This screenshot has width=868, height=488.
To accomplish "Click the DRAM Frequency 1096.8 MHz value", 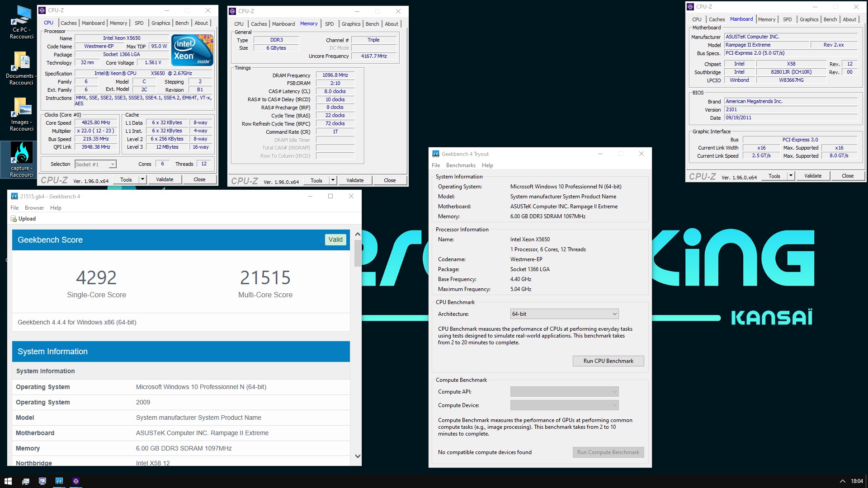I will pos(335,75).
